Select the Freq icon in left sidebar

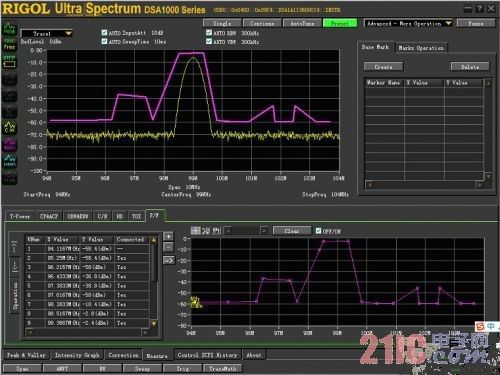pyautogui.click(x=9, y=45)
